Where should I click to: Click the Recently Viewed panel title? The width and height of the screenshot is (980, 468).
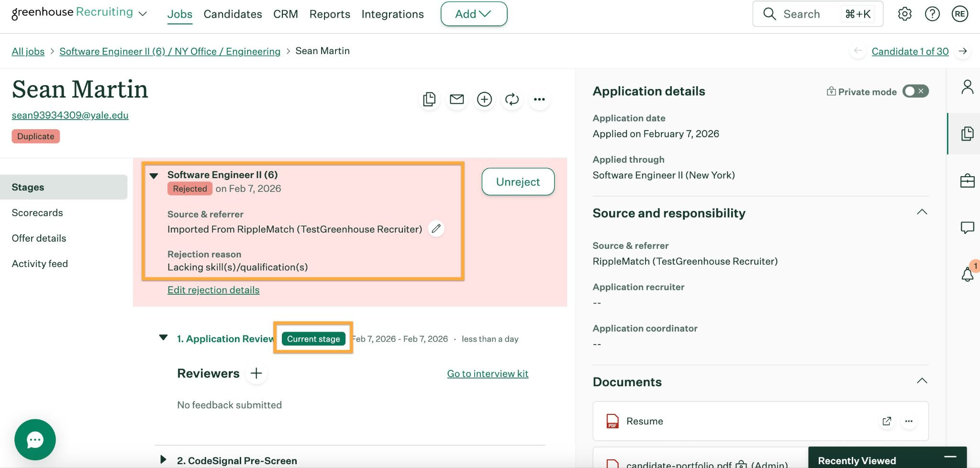pos(857,460)
